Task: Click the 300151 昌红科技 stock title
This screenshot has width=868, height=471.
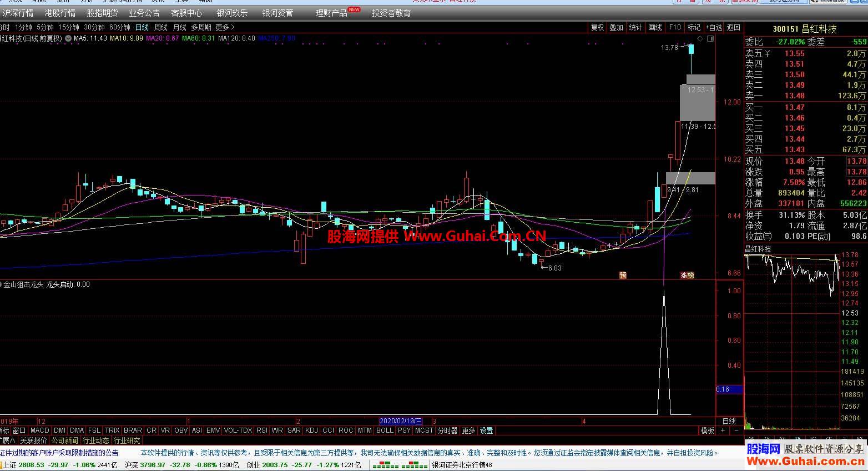Action: [x=804, y=29]
